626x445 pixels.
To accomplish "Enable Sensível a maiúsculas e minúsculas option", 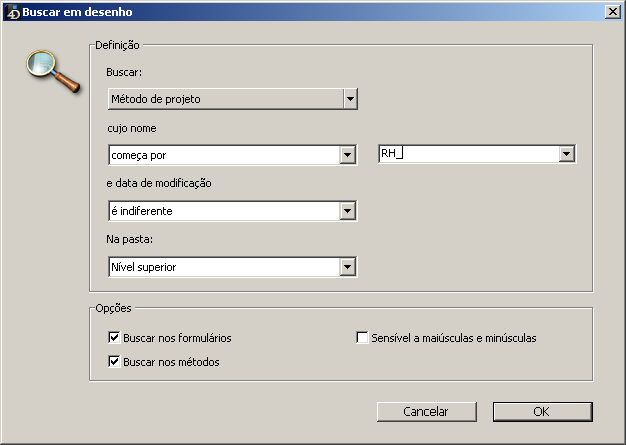I will click(x=363, y=338).
